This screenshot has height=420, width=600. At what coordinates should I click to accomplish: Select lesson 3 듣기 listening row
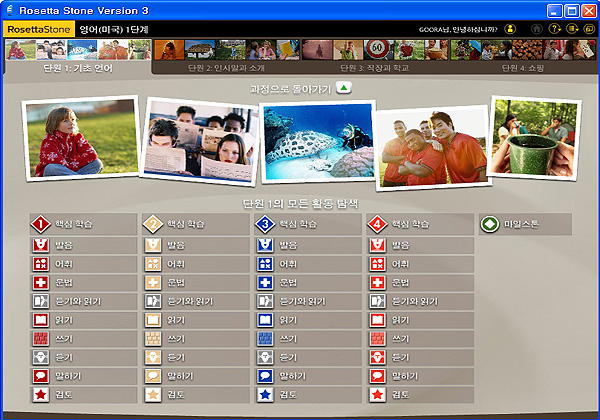308,358
